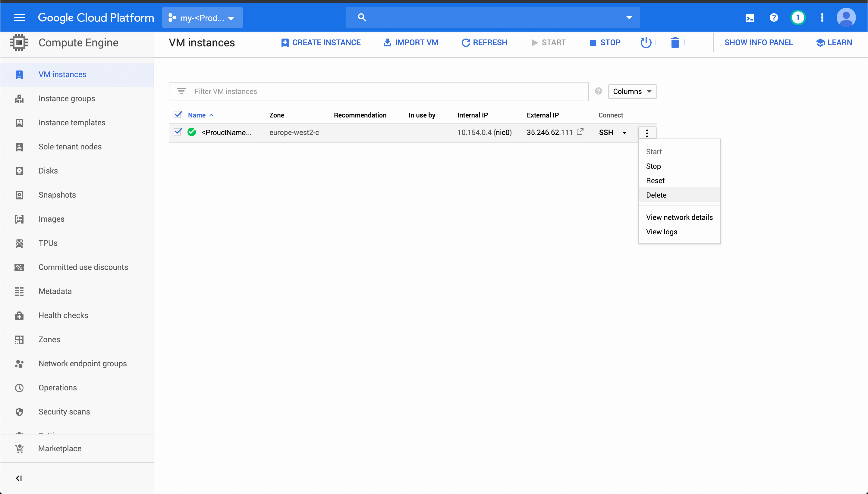
Task: Delete instance using the trash icon
Action: tap(675, 42)
